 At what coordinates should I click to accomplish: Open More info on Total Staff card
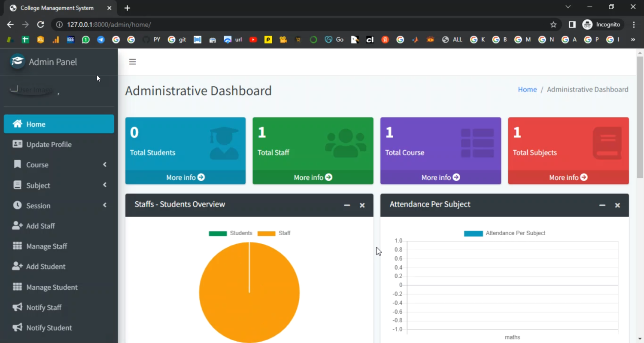313,177
